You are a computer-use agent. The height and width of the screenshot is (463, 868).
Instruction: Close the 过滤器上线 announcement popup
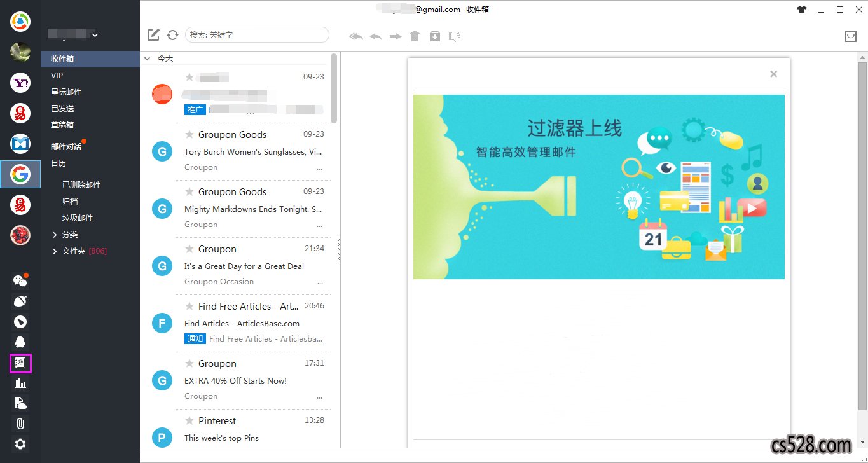(x=773, y=74)
